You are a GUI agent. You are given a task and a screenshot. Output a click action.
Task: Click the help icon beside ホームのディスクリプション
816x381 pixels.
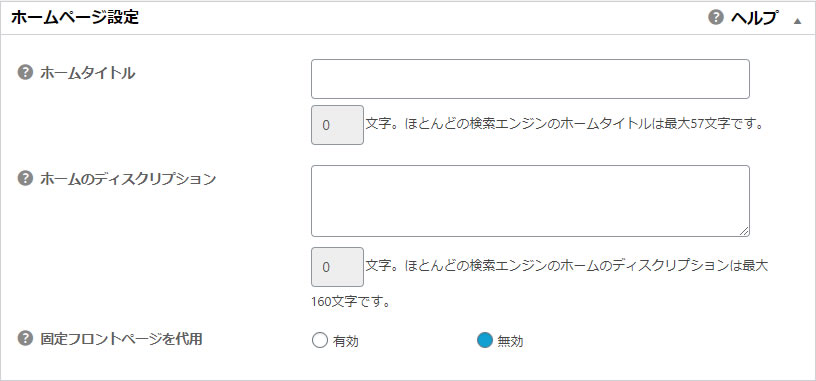(x=25, y=179)
